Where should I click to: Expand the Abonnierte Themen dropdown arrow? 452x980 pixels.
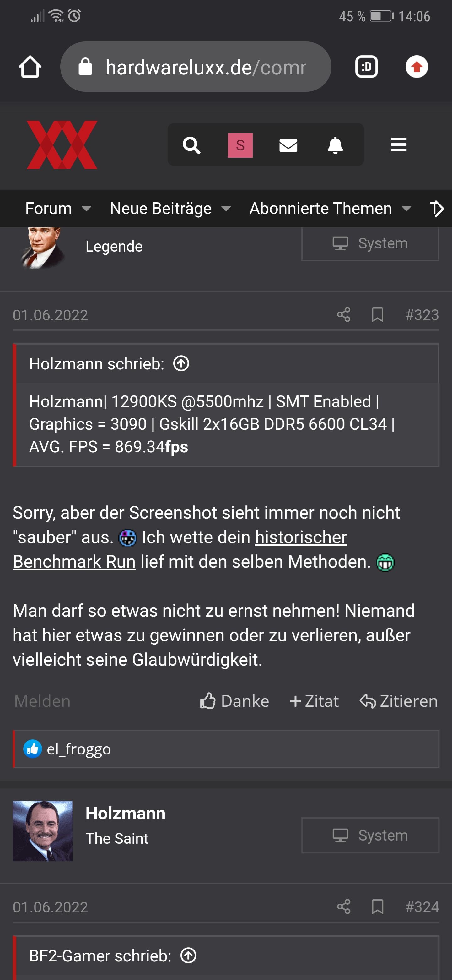(406, 209)
